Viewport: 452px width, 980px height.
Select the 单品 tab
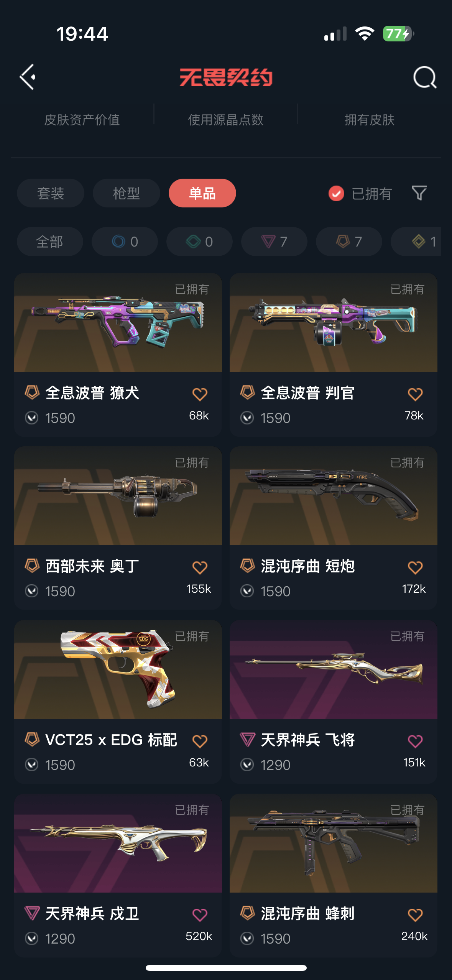202,193
